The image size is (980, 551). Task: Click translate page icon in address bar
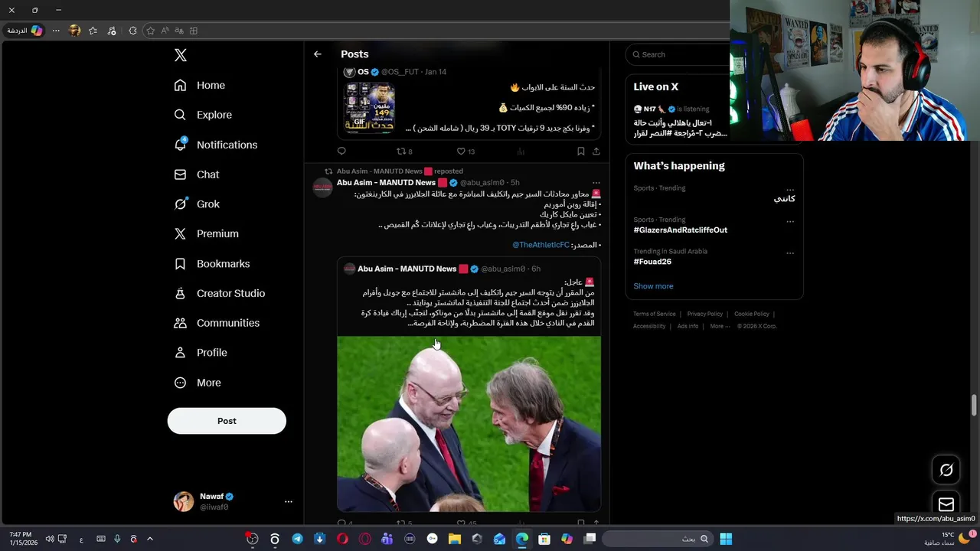click(179, 31)
